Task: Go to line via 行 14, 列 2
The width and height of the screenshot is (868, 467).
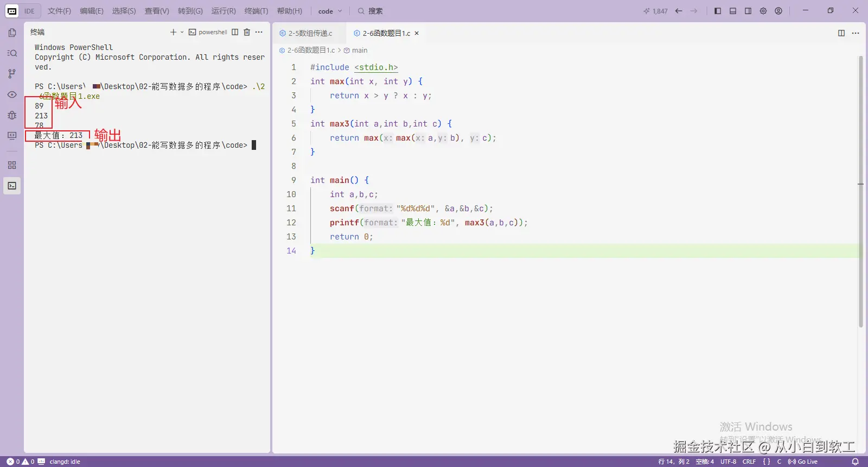Action: pyautogui.click(x=674, y=462)
